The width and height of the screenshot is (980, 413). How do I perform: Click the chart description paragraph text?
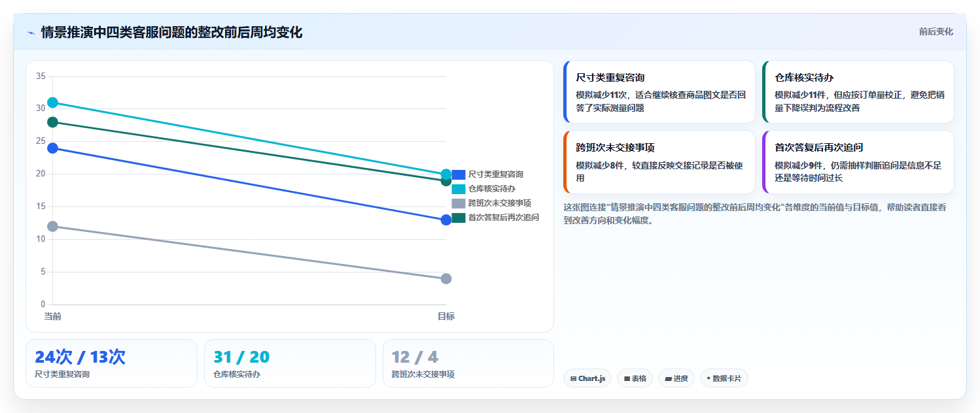pos(754,214)
